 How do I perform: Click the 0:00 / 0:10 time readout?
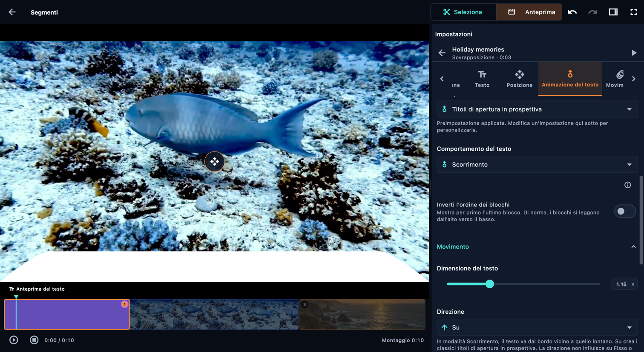59,341
